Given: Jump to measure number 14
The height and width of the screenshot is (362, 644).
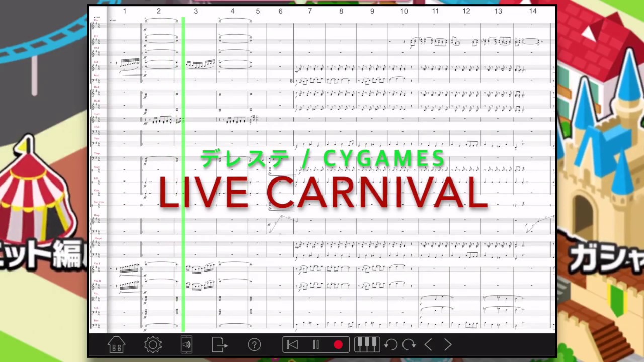Looking at the screenshot, I should coord(533,11).
